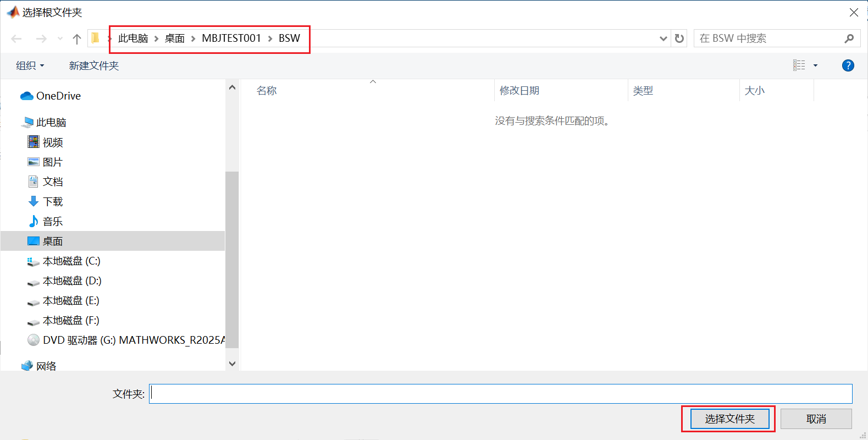868x440 pixels.
Task: Confirm with 选择文件夹 button
Action: point(729,419)
